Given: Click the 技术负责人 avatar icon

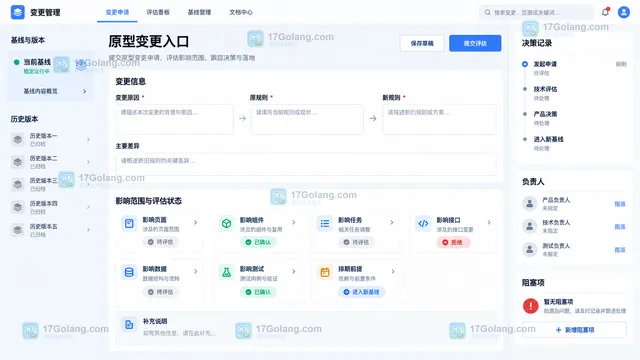Looking at the screenshot, I should tap(530, 226).
